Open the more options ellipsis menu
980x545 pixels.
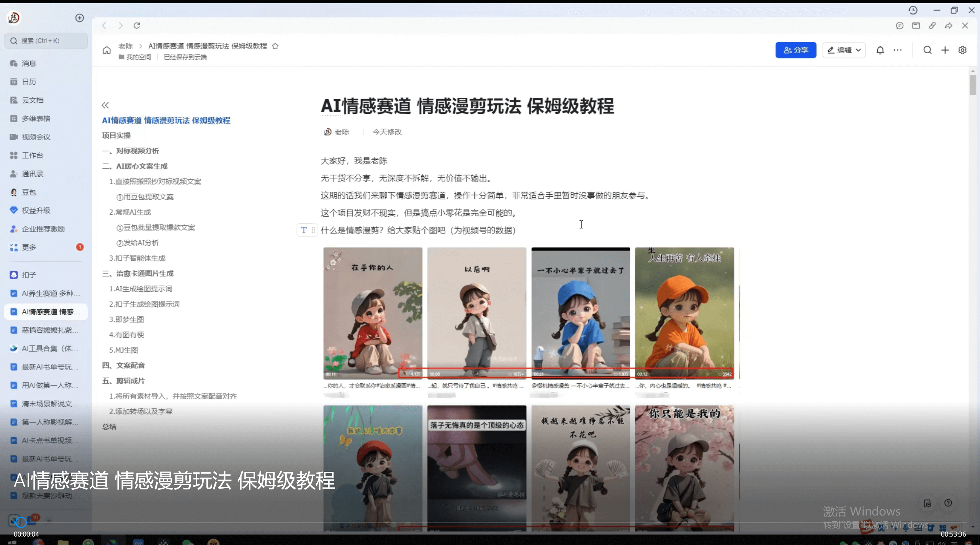pyautogui.click(x=897, y=50)
